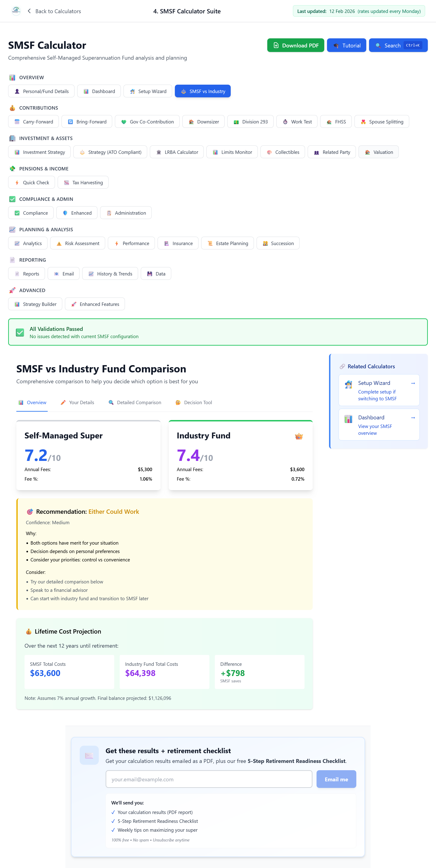Toggle the Compliance section on
The image size is (436, 868).
(31, 213)
